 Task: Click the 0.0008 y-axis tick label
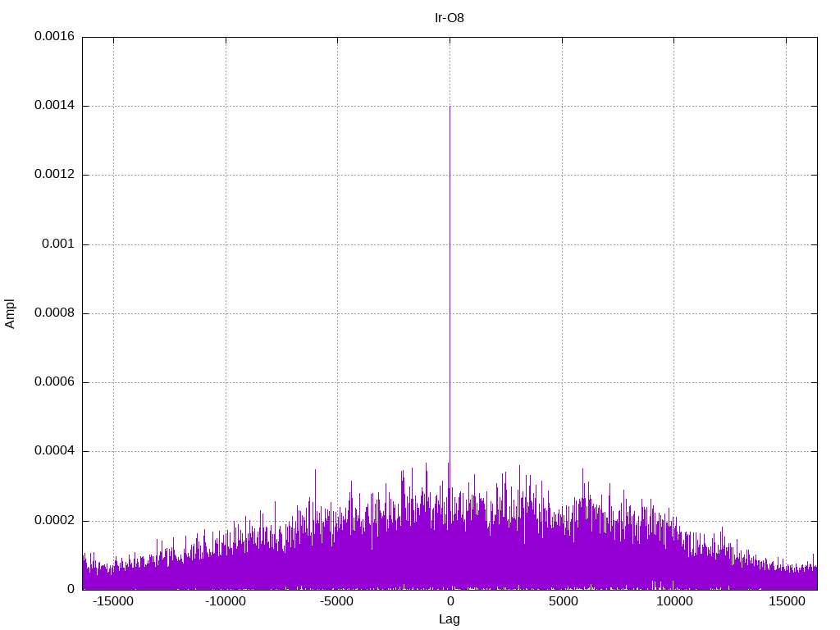click(x=55, y=313)
